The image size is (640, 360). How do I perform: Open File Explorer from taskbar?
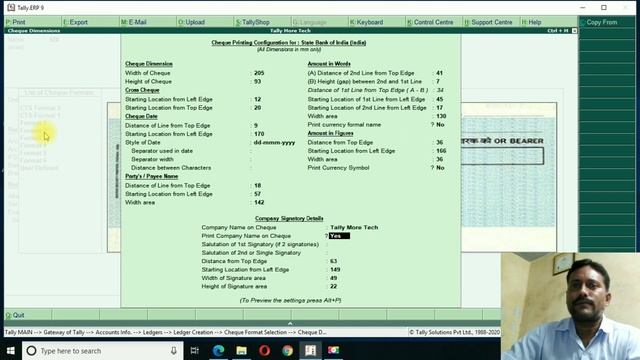point(241,351)
